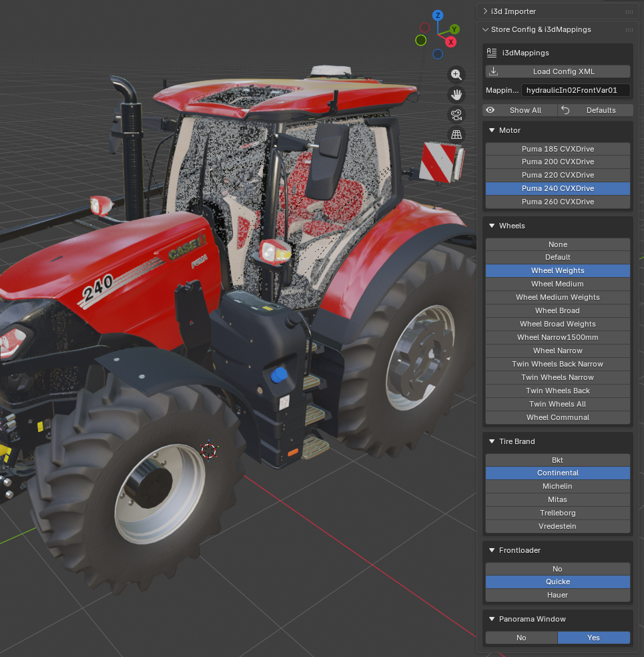644x657 pixels.
Task: Choose Wheel Broad Weights option
Action: 558,324
